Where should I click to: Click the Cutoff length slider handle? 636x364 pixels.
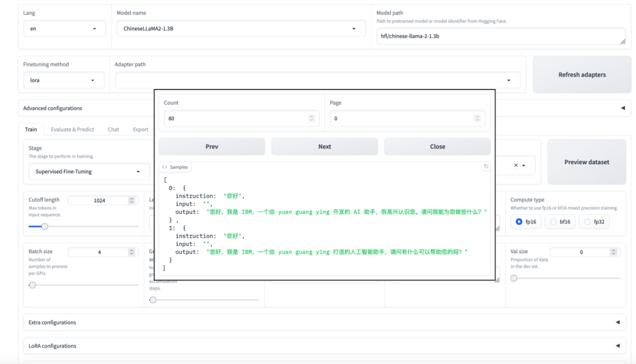click(45, 226)
